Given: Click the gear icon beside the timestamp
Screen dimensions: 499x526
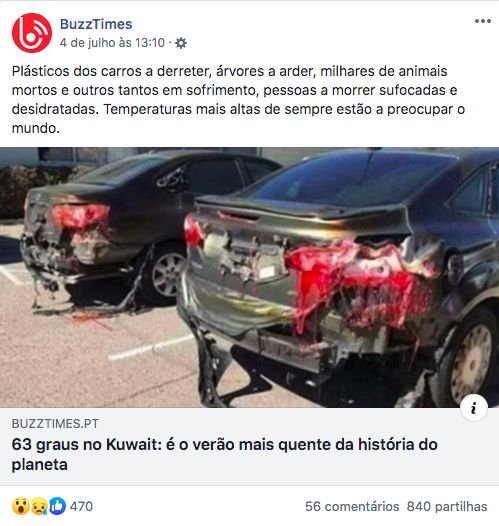Looking at the screenshot, I should tap(181, 43).
